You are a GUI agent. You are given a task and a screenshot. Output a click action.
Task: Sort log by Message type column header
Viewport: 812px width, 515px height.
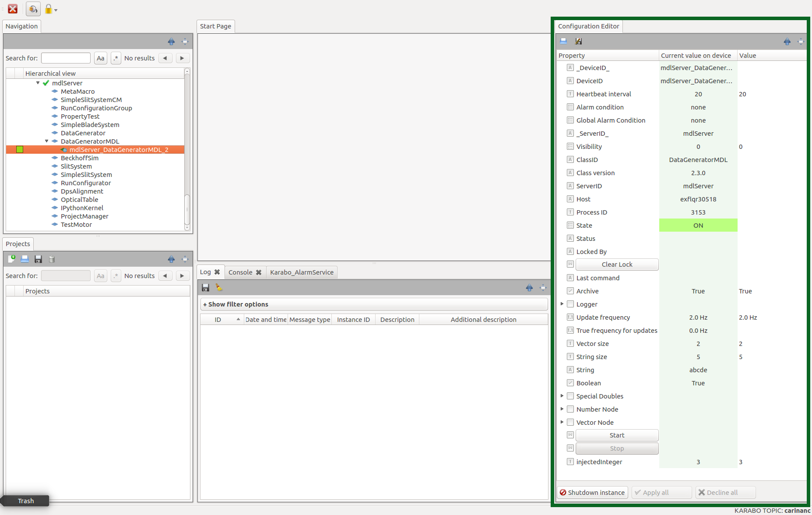tap(309, 320)
